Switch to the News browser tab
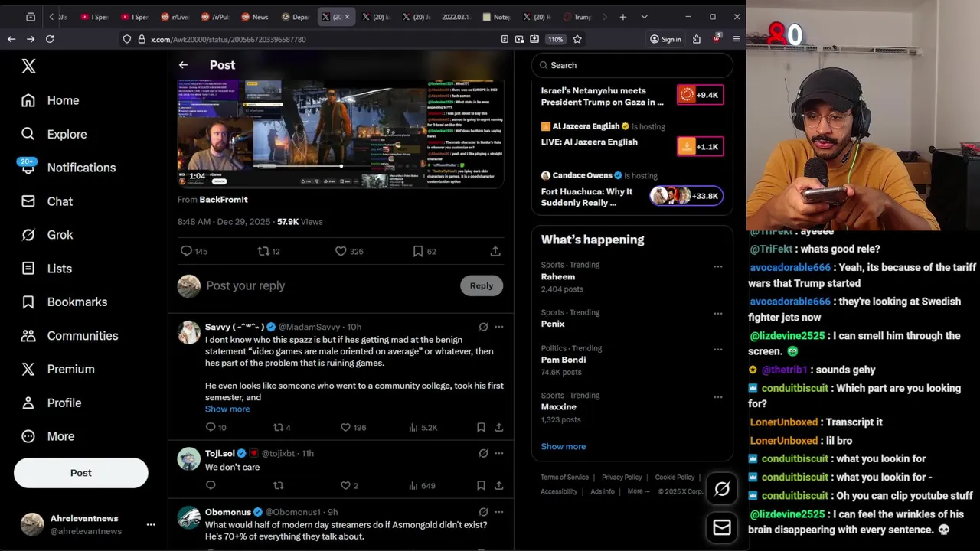980x551 pixels. pyautogui.click(x=255, y=17)
